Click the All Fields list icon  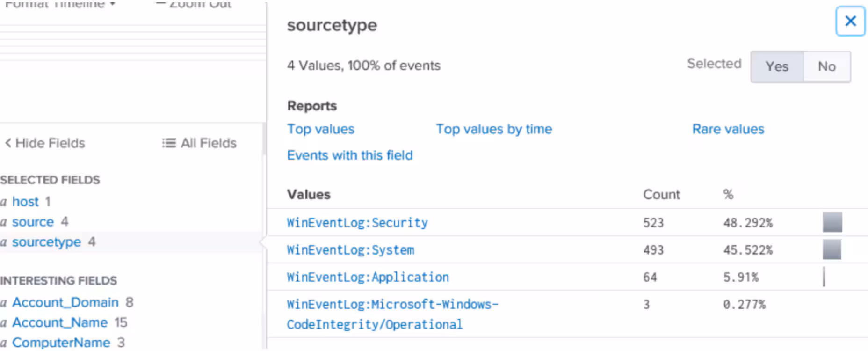(x=169, y=143)
